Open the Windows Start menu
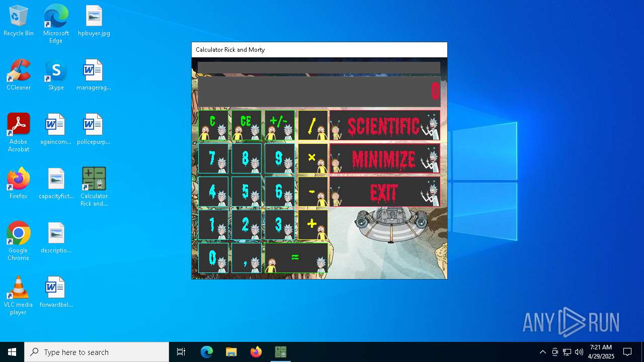The image size is (644, 362). [x=12, y=352]
